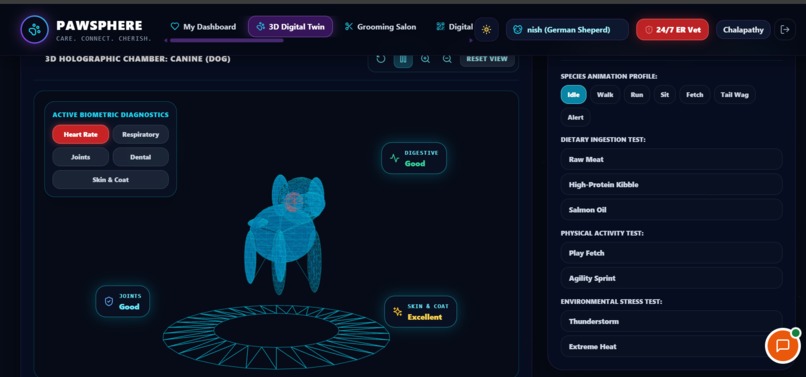Toggle the Dental diagnostic button
Viewport: 806px width, 377px height.
[x=140, y=157]
